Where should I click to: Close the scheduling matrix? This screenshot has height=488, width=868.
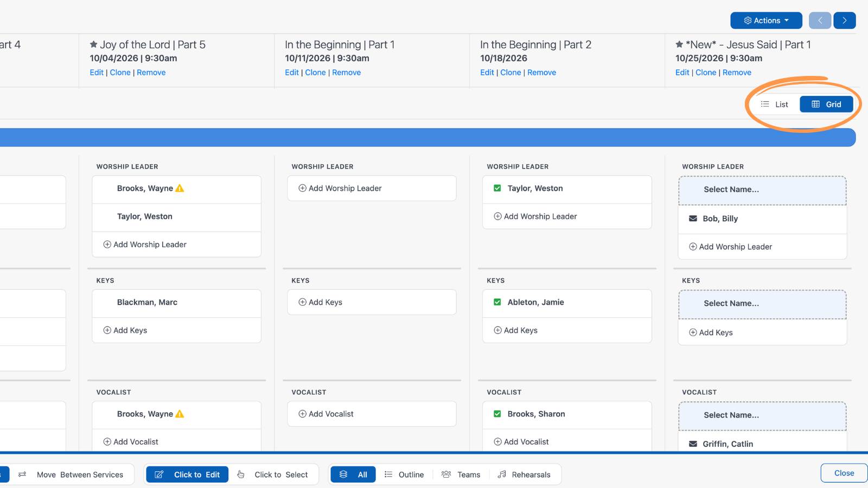[844, 473]
